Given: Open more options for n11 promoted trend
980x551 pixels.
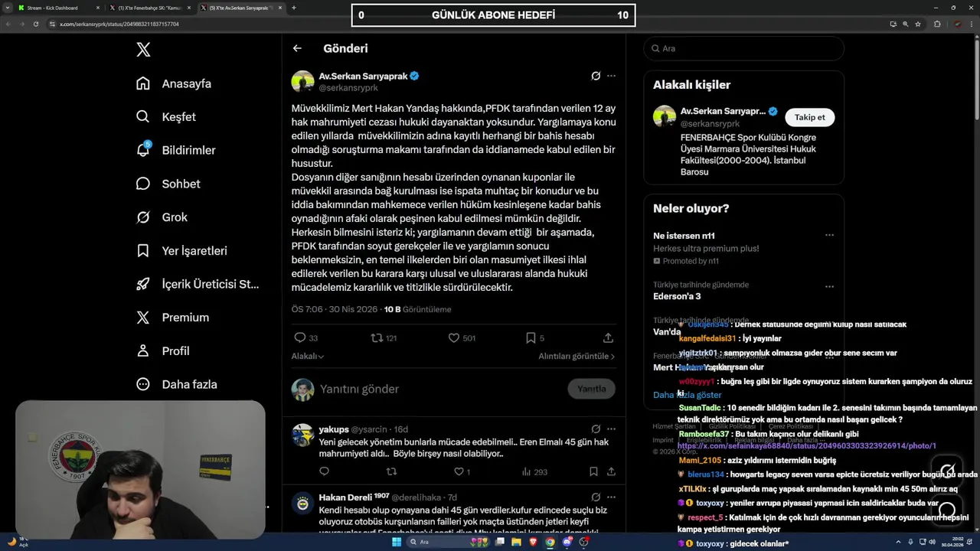Looking at the screenshot, I should coord(829,236).
